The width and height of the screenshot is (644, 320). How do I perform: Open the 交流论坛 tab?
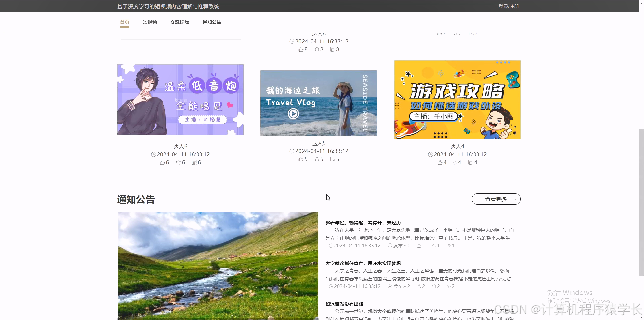point(179,22)
